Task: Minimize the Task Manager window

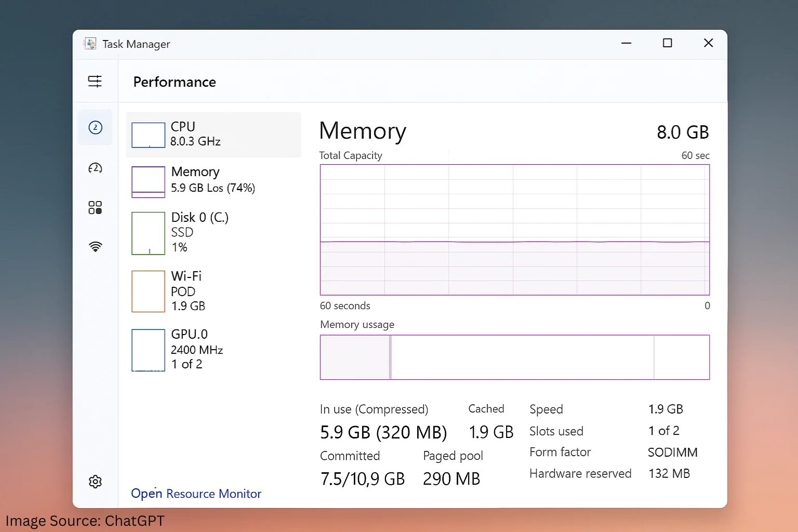Action: click(x=626, y=43)
